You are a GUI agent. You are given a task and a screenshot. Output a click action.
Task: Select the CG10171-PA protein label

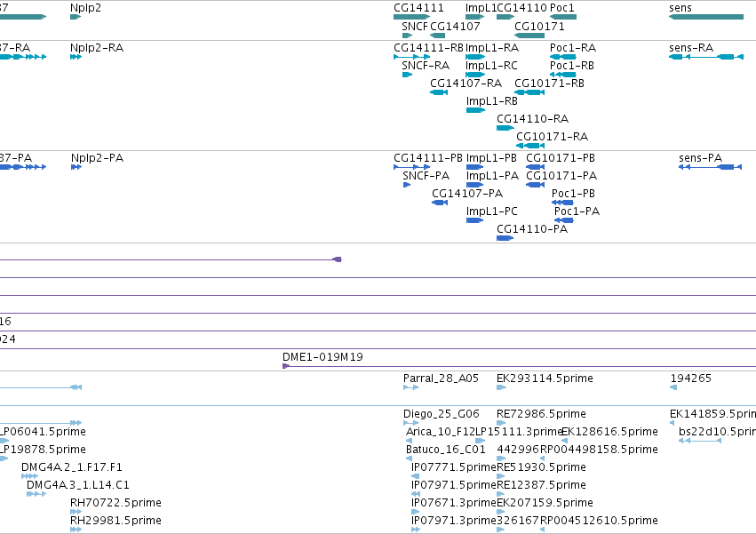[x=561, y=175]
